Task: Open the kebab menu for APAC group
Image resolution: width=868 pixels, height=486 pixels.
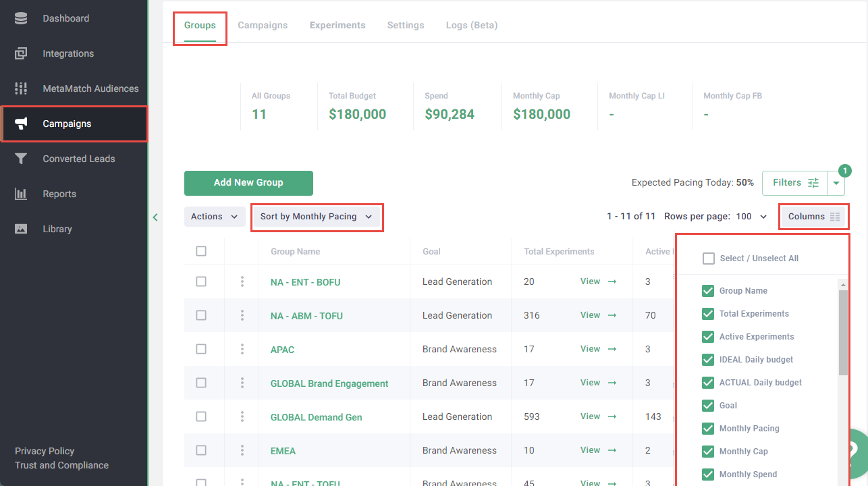Action: click(242, 349)
